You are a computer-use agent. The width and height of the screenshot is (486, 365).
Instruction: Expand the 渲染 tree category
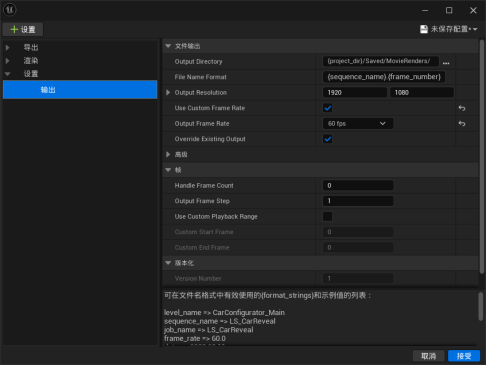[x=8, y=61]
